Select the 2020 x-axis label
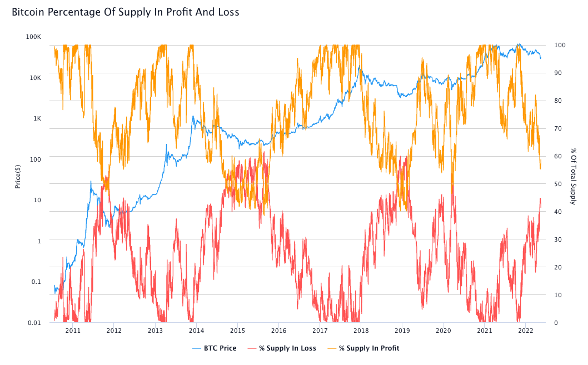The image size is (588, 365). click(444, 331)
